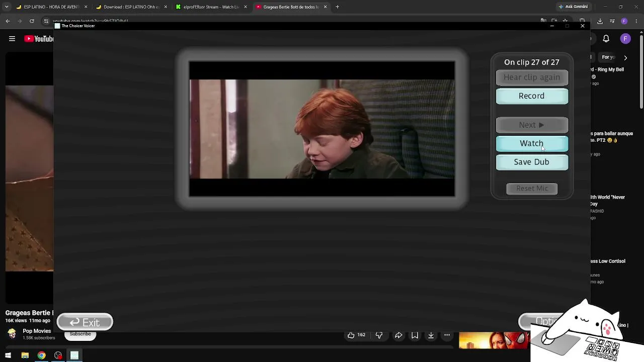Open the YouTube hamburger guide menu
This screenshot has height=362, width=644.
tap(12, 39)
